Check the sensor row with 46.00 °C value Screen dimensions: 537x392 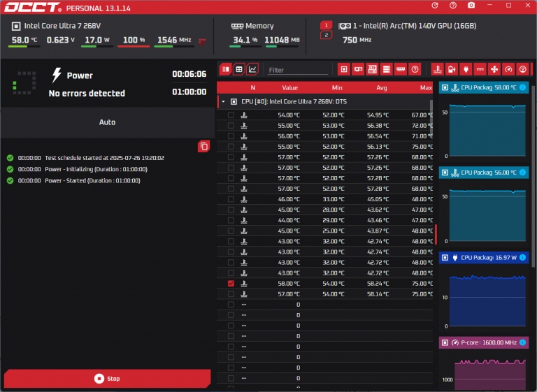[x=231, y=199]
